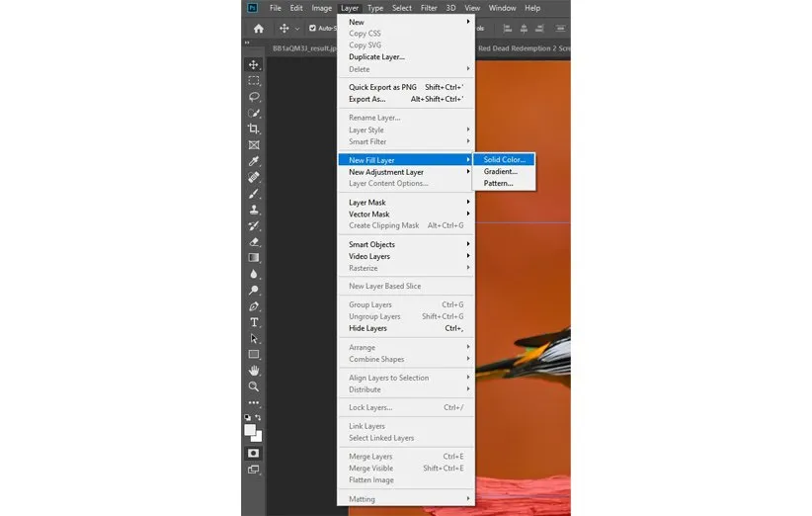Select the Zoom tool
Image resolution: width=812 pixels, height=516 pixels.
click(x=254, y=387)
